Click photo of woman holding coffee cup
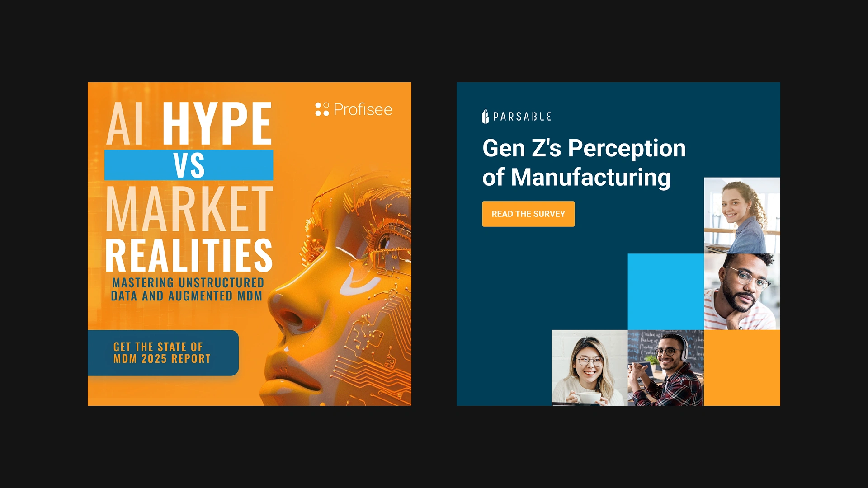Image resolution: width=868 pixels, height=488 pixels. click(590, 368)
